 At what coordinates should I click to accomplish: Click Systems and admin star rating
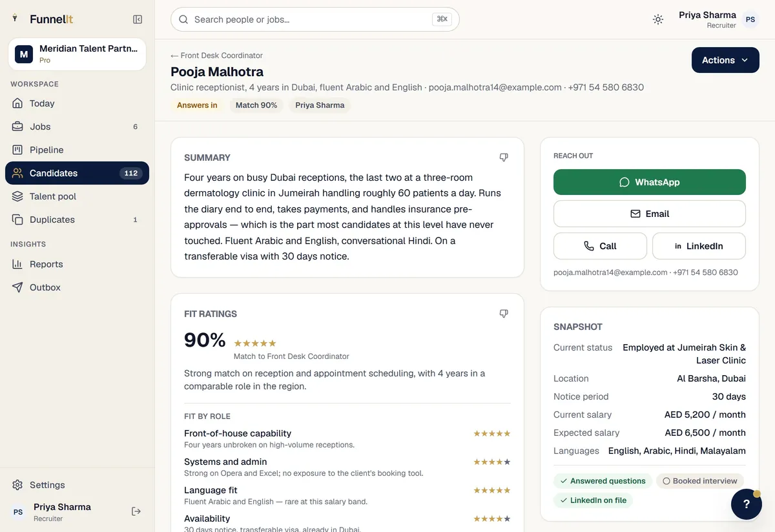[x=492, y=462]
